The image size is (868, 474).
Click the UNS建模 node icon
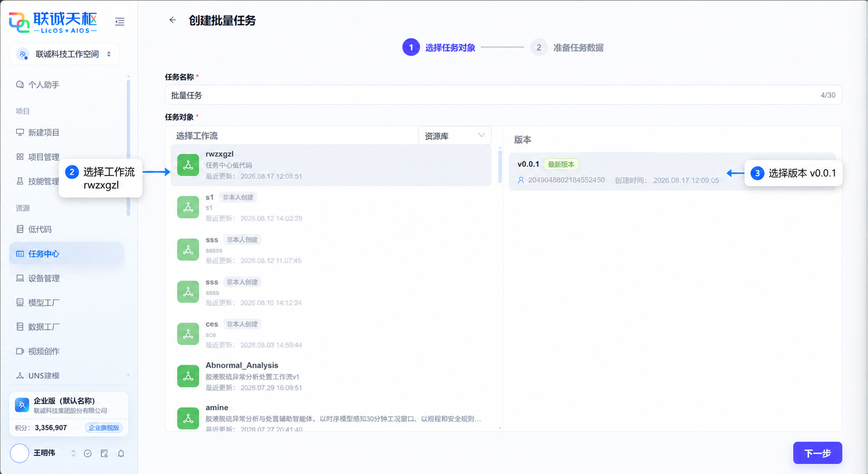(20, 375)
